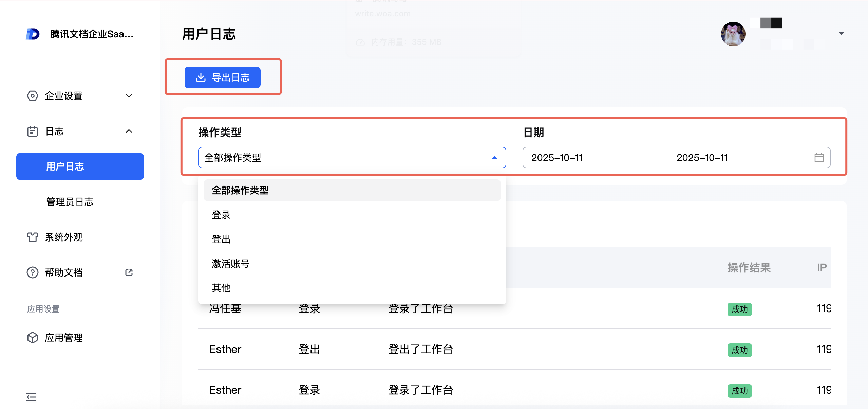Choose 登出 in the dropdown options
The width and height of the screenshot is (868, 409).
(x=221, y=239)
